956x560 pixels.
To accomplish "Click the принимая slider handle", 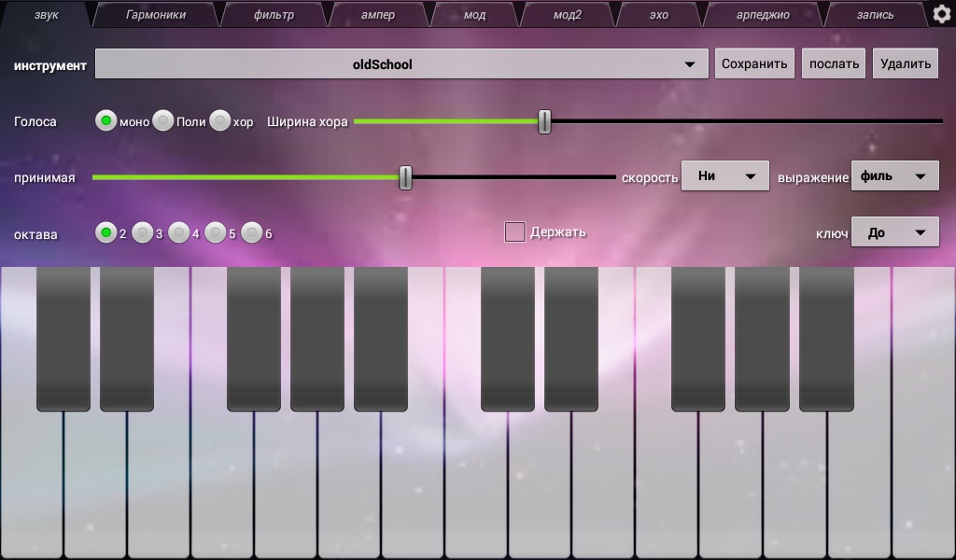I will [405, 177].
